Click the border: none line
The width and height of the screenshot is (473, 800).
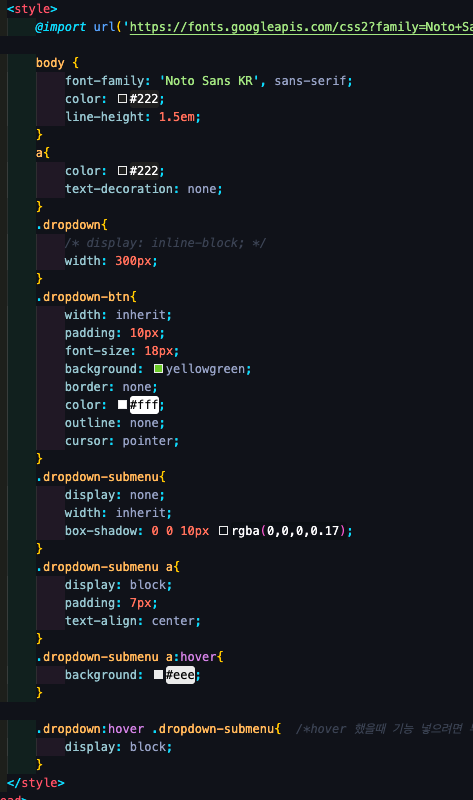coord(111,387)
